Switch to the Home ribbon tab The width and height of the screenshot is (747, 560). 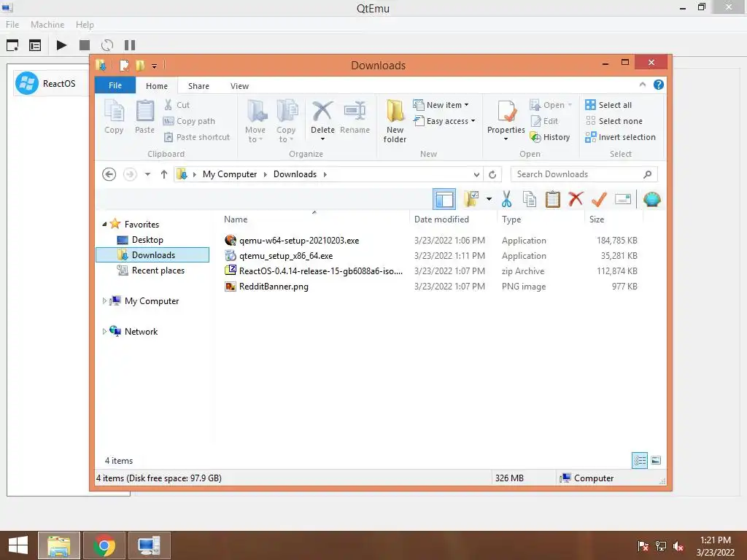[157, 86]
